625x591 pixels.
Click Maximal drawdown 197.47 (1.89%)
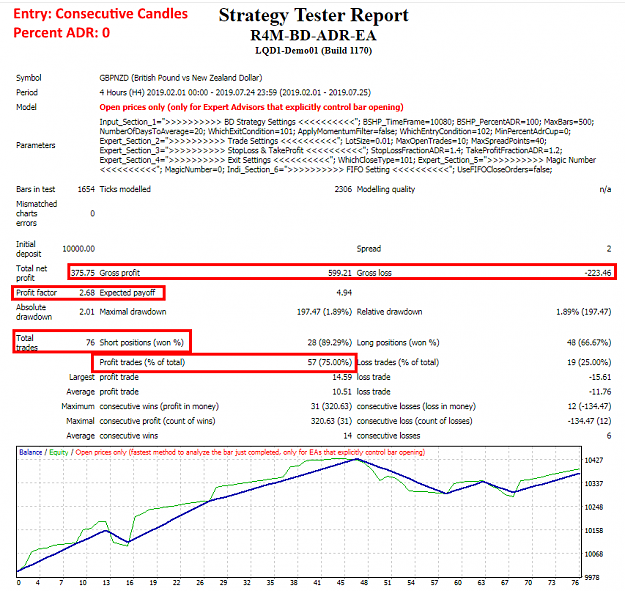tap(324, 312)
